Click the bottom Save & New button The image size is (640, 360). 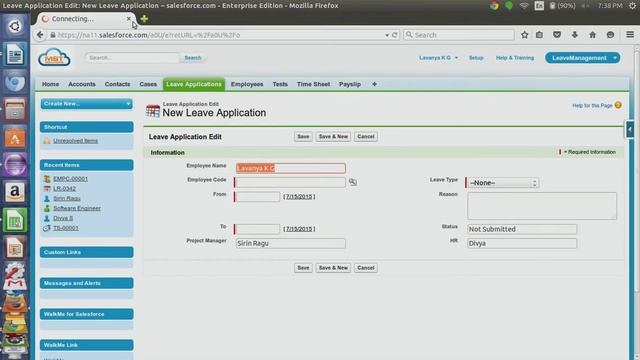coord(333,268)
